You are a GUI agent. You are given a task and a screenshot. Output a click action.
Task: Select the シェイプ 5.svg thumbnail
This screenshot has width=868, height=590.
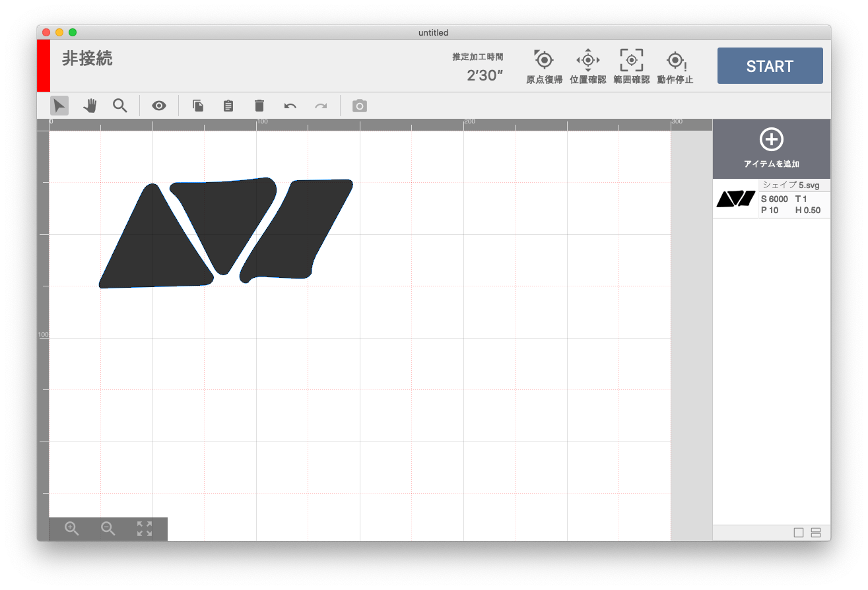tap(736, 199)
